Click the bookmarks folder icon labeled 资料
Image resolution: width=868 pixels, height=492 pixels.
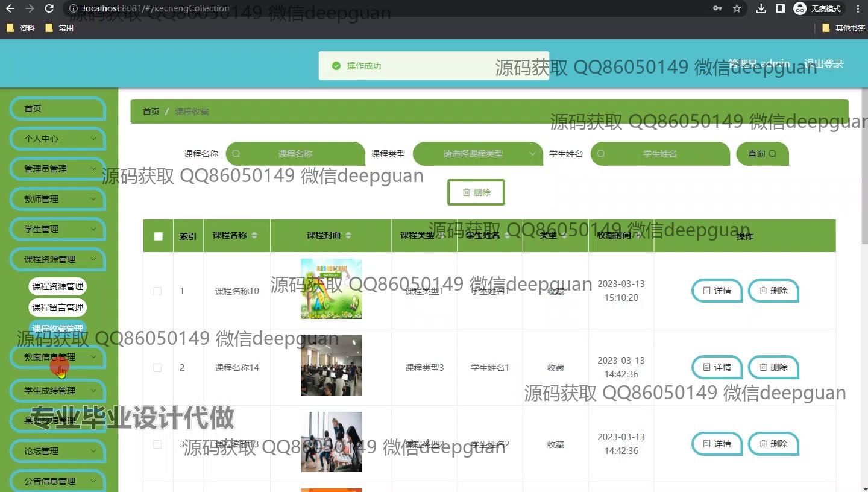tap(10, 27)
